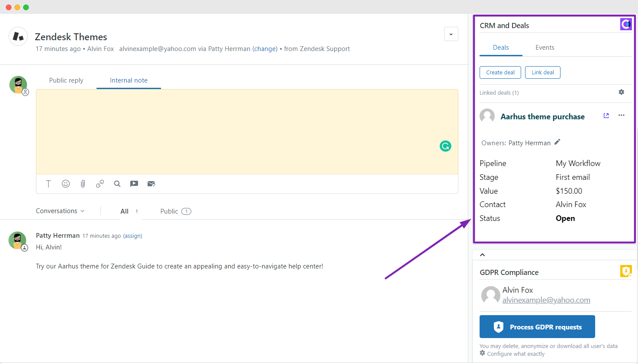Click the $150.00 deal value
This screenshot has height=364, width=638.
569,191
